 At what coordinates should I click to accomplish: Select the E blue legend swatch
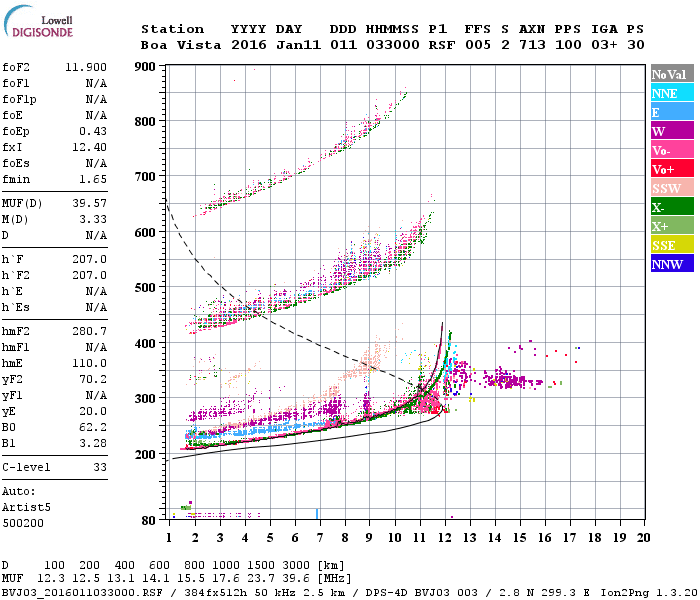click(672, 112)
